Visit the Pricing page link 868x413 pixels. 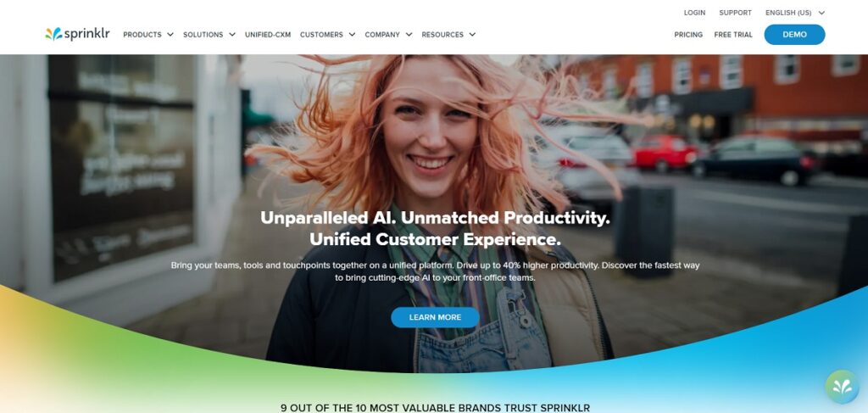[x=688, y=34]
